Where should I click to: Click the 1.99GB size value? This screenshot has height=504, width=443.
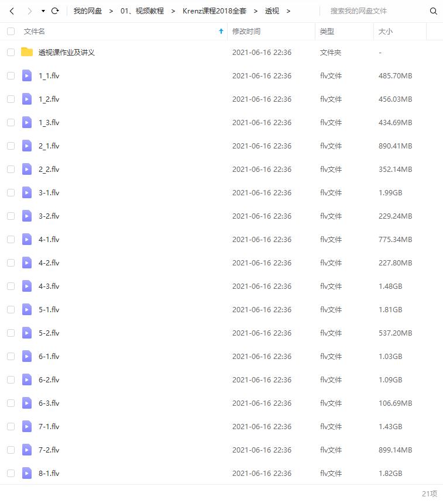pyautogui.click(x=390, y=193)
